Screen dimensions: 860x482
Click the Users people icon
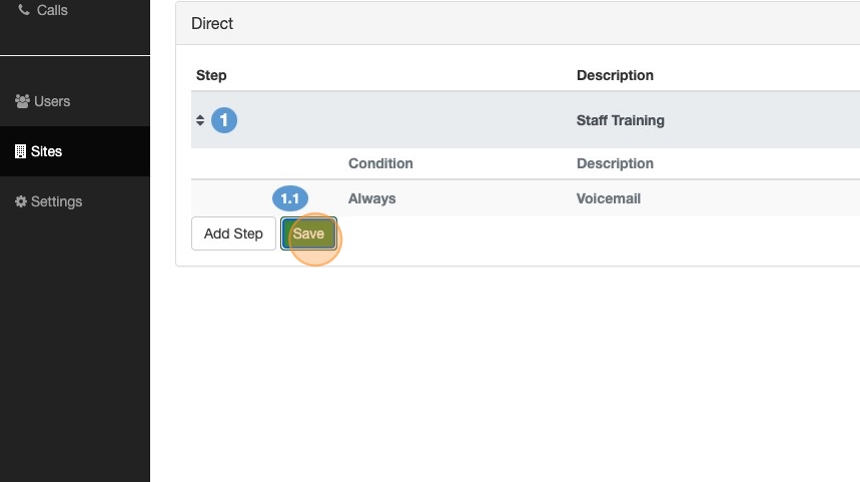point(22,101)
